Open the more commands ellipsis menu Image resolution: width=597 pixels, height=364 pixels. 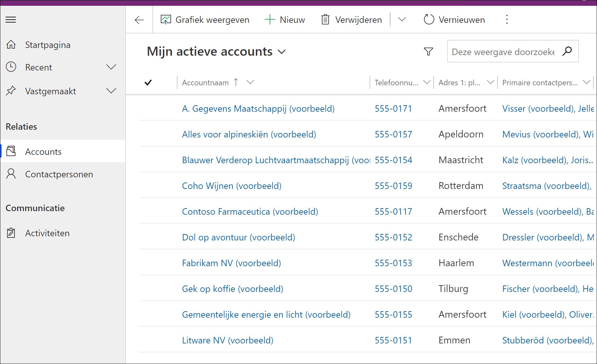pyautogui.click(x=507, y=20)
